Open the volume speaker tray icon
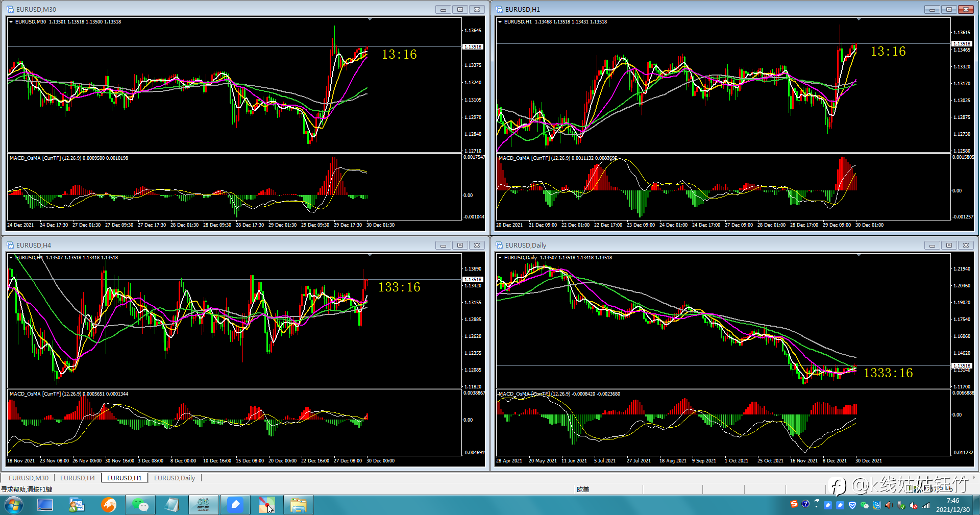The height and width of the screenshot is (515, 980). click(x=888, y=505)
